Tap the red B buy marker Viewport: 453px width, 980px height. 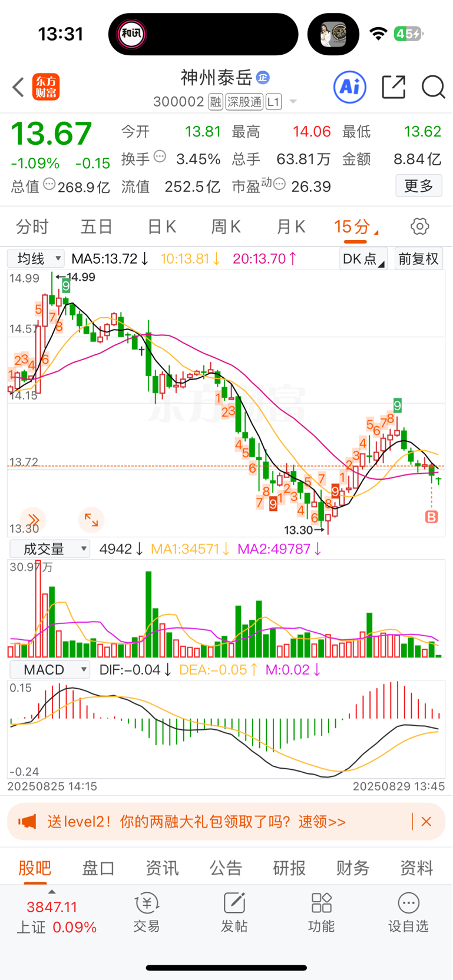pyautogui.click(x=432, y=517)
